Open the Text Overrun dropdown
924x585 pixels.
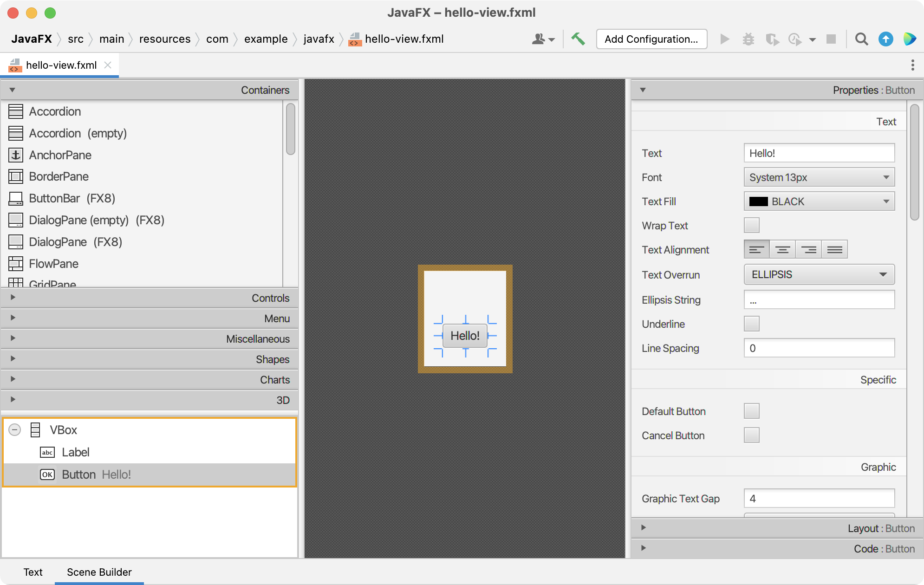(819, 275)
